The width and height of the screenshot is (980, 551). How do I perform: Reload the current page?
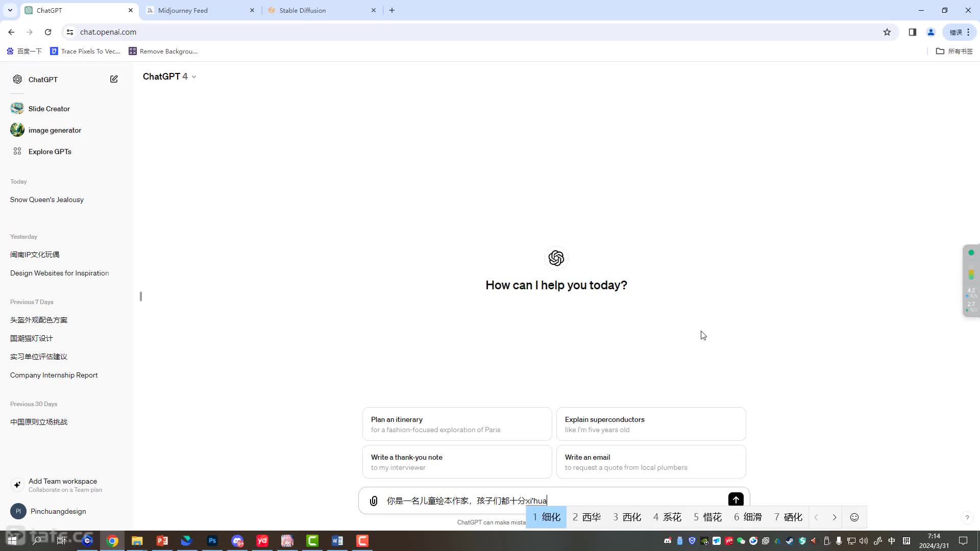click(48, 32)
